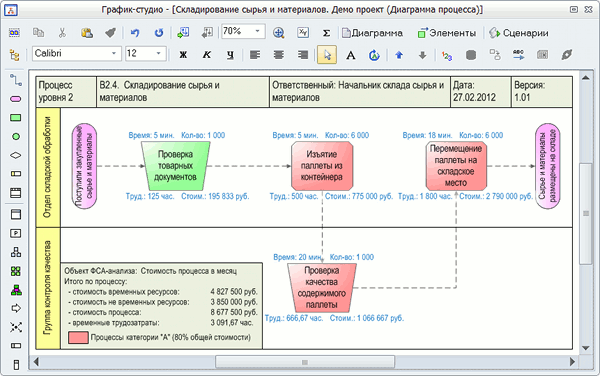This screenshot has width=600, height=376.
Task: Click the Sigma summation icon
Action: 326,33
